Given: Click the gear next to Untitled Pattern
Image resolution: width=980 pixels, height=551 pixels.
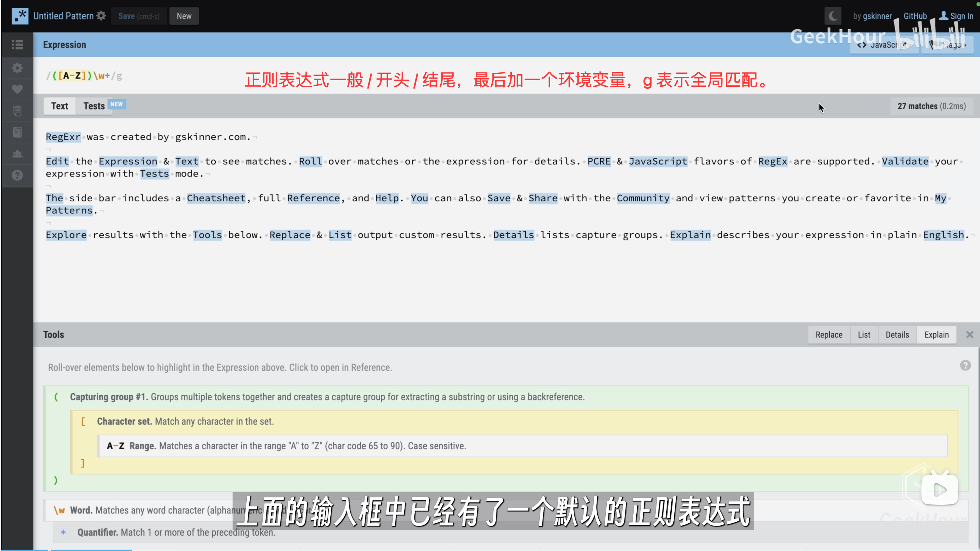Looking at the screenshot, I should coord(101,16).
